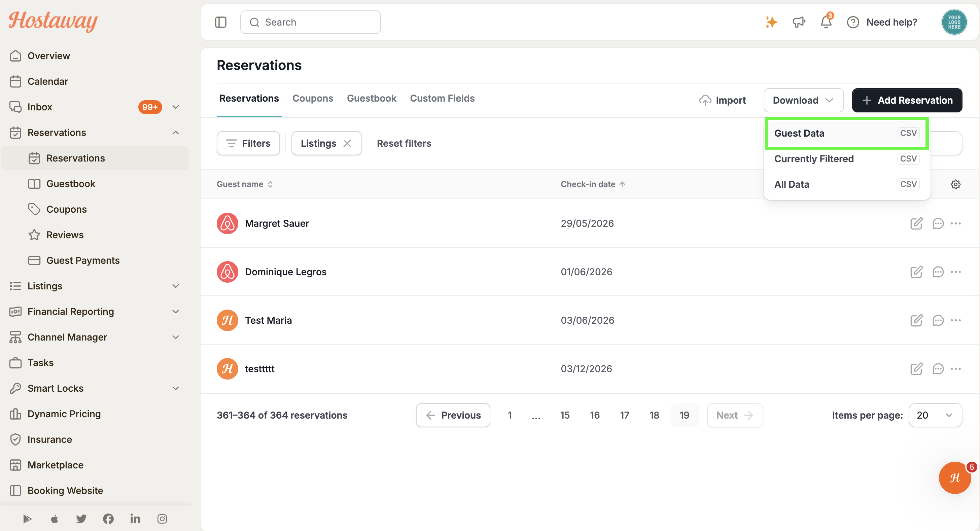The height and width of the screenshot is (531, 980).
Task: Choose Guest Data CSV download
Action: [846, 133]
